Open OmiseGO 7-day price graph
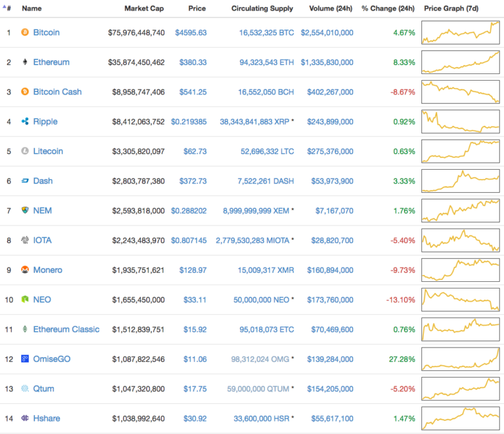The width and height of the screenshot is (504, 434). coord(460,359)
